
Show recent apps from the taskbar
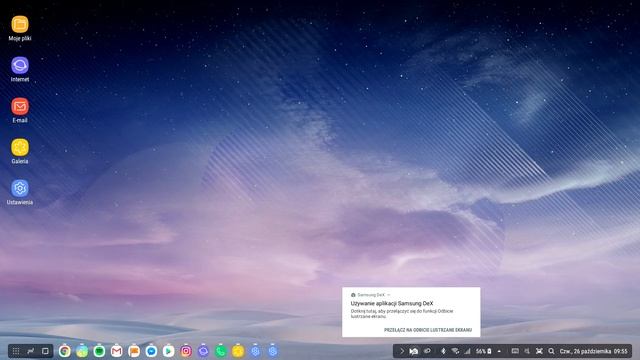click(30, 351)
